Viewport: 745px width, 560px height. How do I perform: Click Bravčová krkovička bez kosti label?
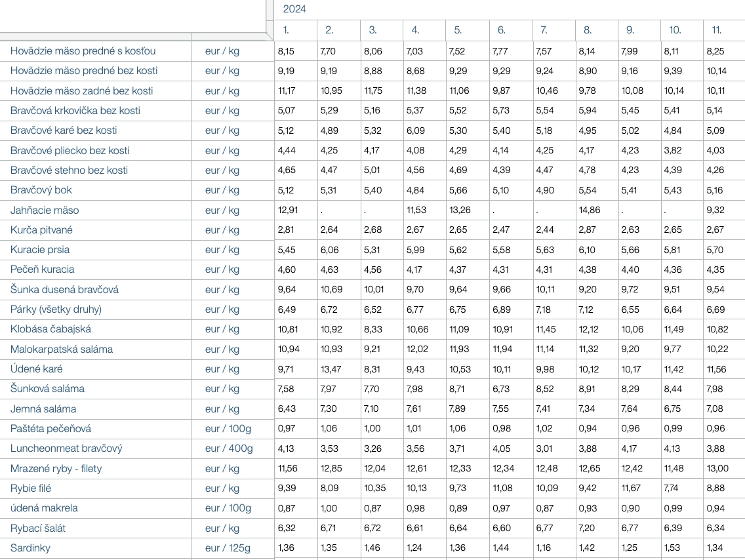[x=75, y=111]
